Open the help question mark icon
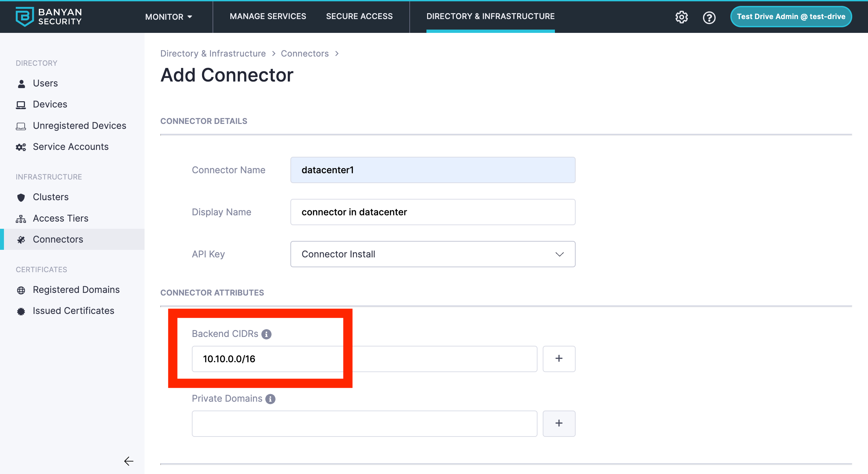The image size is (868, 474). pyautogui.click(x=709, y=17)
